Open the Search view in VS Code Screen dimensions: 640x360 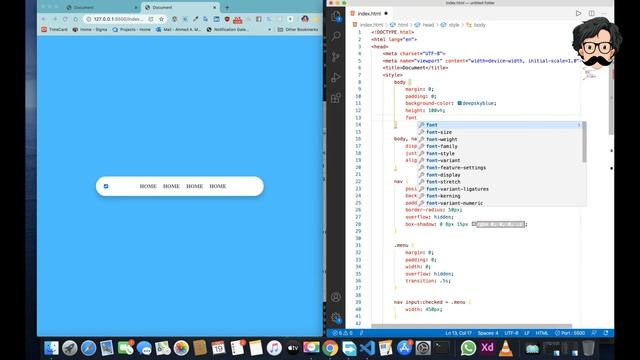[336, 37]
